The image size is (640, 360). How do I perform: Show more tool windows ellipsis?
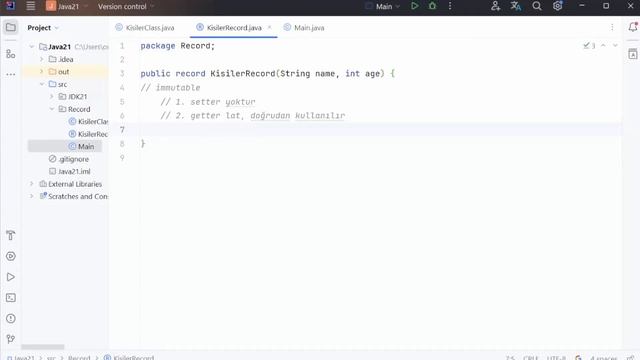tap(11, 75)
